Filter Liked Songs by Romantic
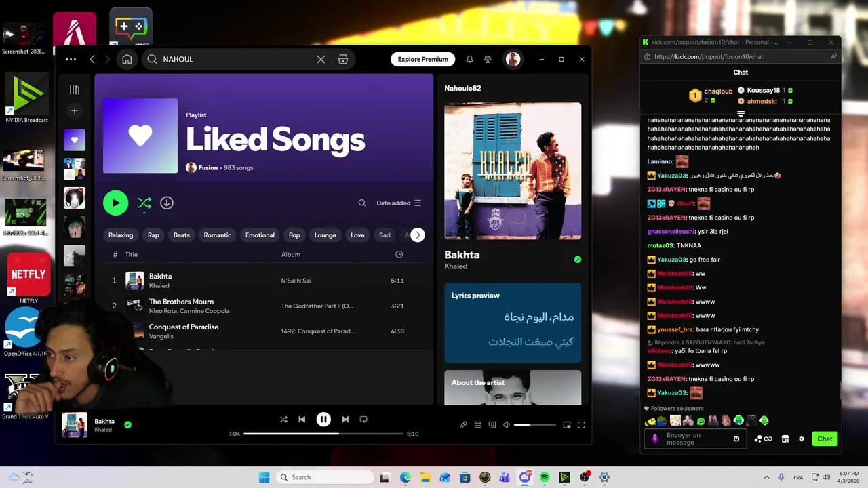The height and width of the screenshot is (488, 868). tap(218, 235)
